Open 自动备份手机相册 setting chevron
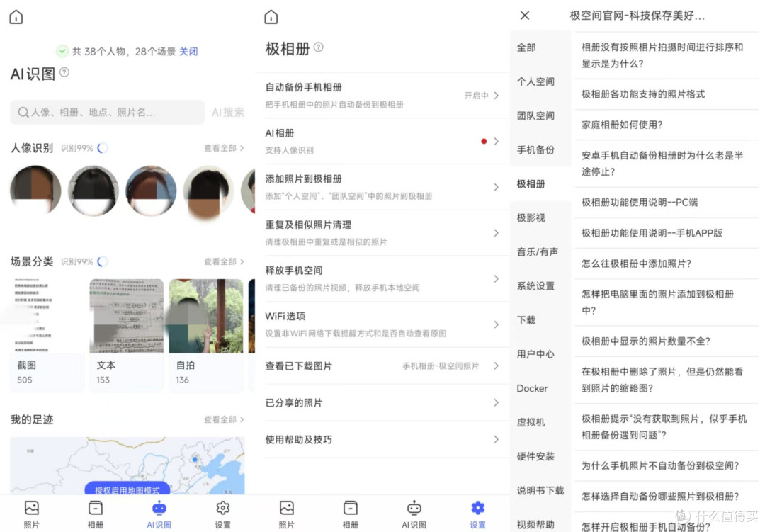Image resolution: width=765 pixels, height=532 pixels. pyautogui.click(x=496, y=96)
